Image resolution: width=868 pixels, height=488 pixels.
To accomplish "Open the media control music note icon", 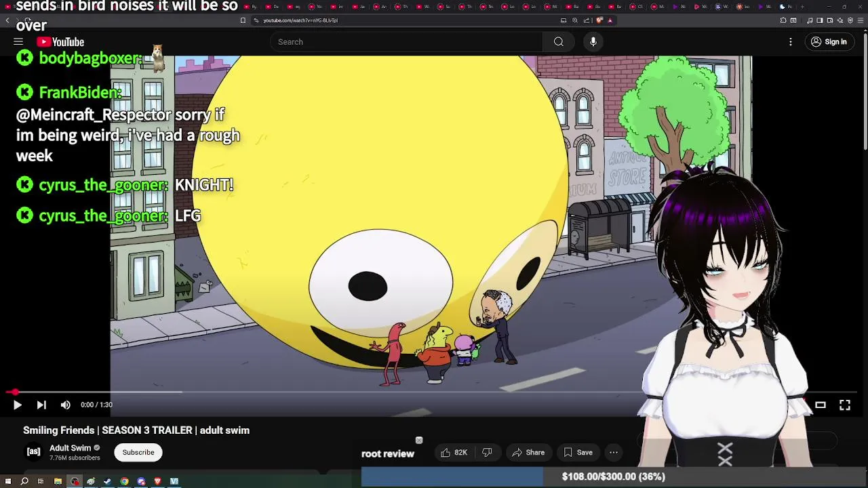I will pos(810,20).
